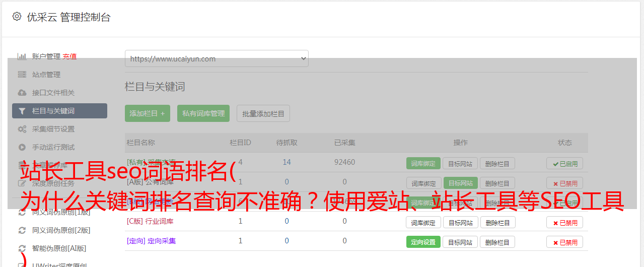
Task: Toggle the 已启用 status in the 92460 row
Action: click(x=565, y=163)
